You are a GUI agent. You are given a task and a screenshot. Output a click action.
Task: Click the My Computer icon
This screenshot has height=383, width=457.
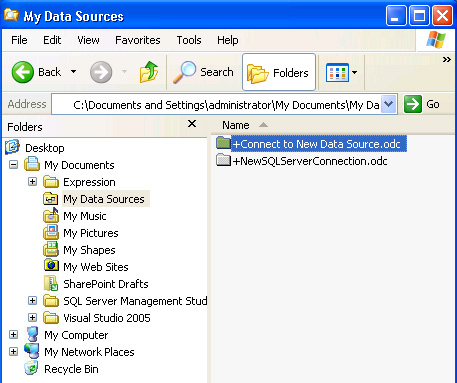pos(32,334)
